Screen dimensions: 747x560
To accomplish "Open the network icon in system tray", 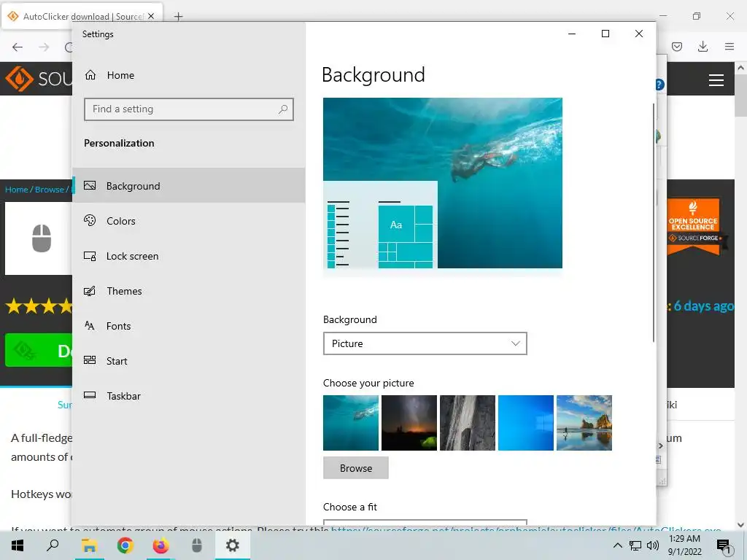I will [635, 545].
